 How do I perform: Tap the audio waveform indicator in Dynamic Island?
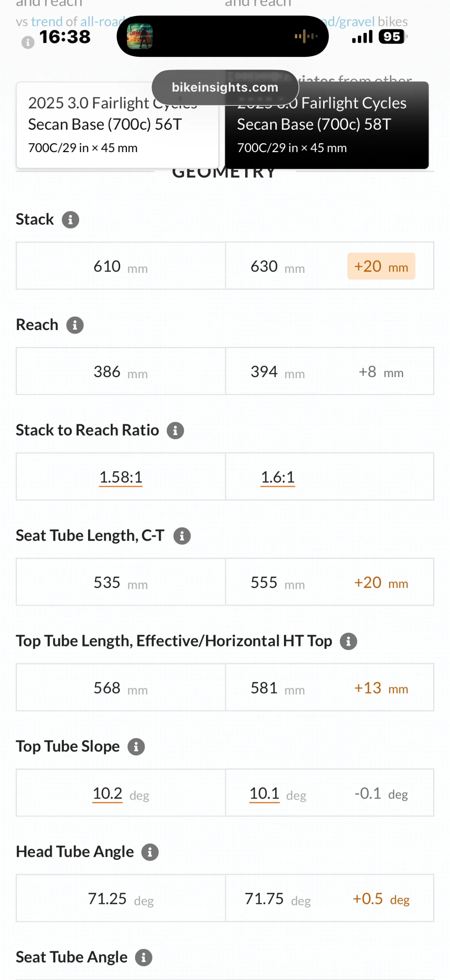coord(306,36)
